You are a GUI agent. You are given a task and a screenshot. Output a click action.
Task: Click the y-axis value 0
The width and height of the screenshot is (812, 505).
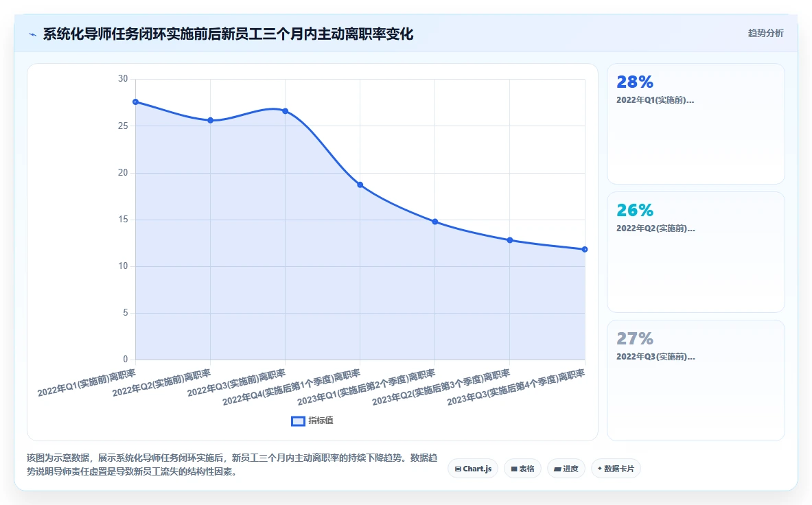coord(126,359)
